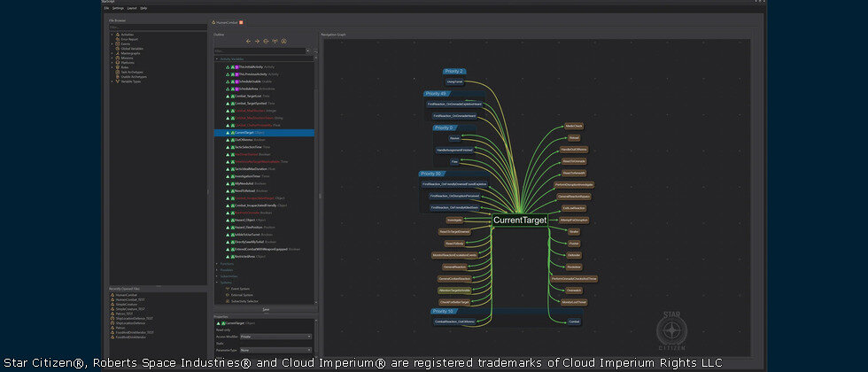Expand the Subactivities section in Outline
This screenshot has height=372, width=868.
tap(216, 275)
